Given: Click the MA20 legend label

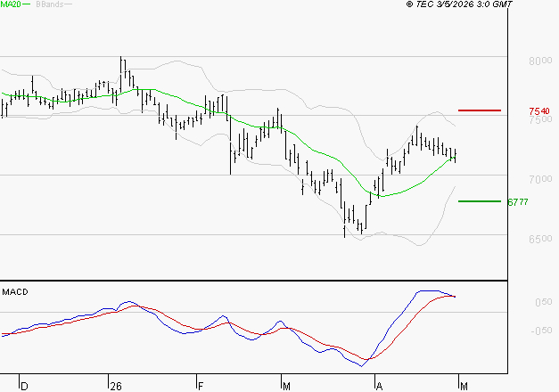Looking at the screenshot, I should point(11,4).
